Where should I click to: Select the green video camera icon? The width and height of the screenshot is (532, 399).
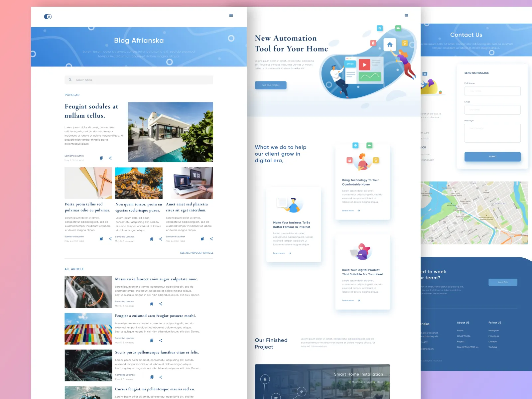398,28
